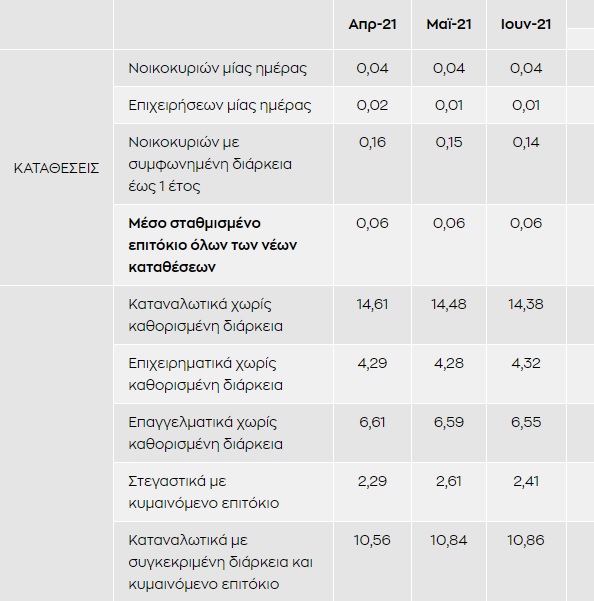Screen dimensions: 594x601
Task: Click the Επιχειρήσεων μίας ημέρας row label
Action: [x=220, y=105]
